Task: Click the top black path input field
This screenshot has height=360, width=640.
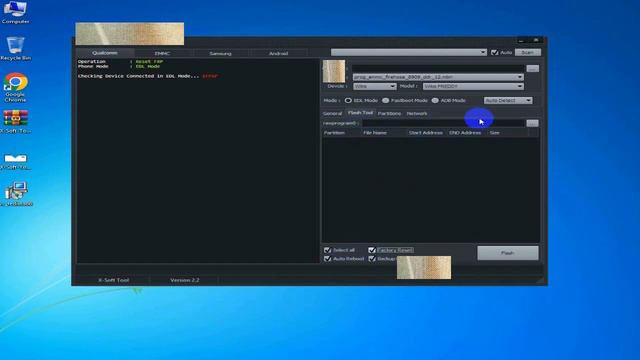Action: [438, 69]
